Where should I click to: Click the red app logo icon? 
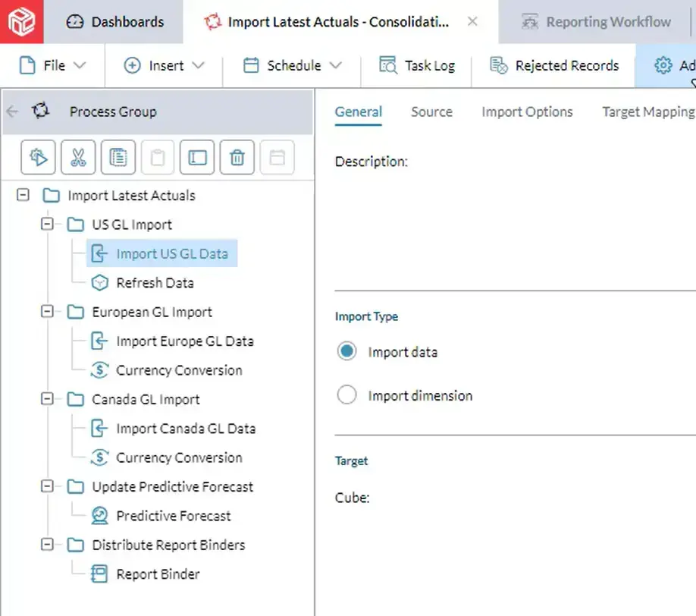point(22,21)
